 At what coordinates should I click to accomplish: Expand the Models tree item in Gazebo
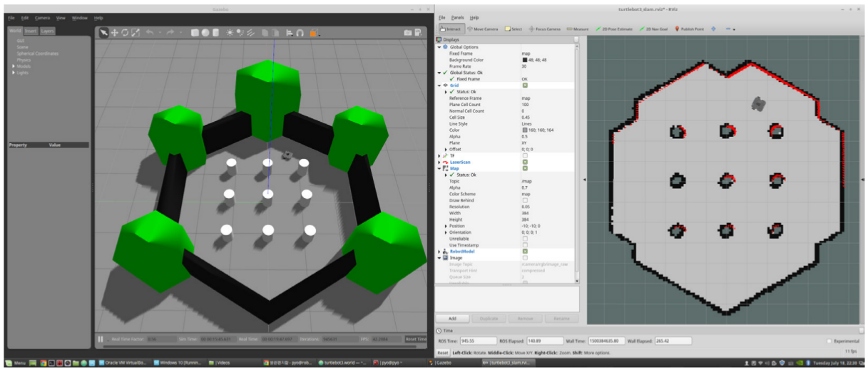tap(14, 66)
